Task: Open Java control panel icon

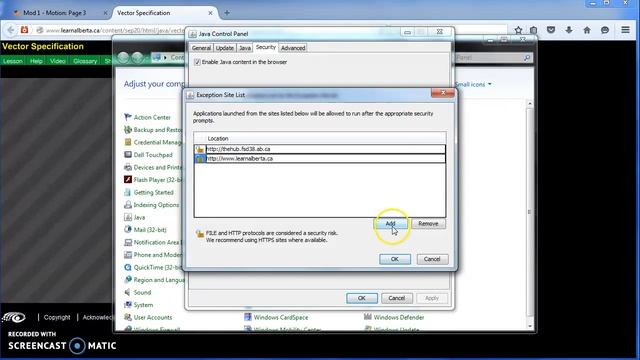Action: tap(128, 217)
